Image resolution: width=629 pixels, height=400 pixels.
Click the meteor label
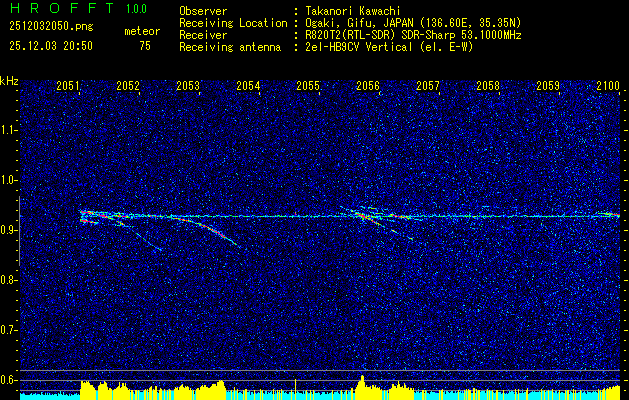click(142, 31)
